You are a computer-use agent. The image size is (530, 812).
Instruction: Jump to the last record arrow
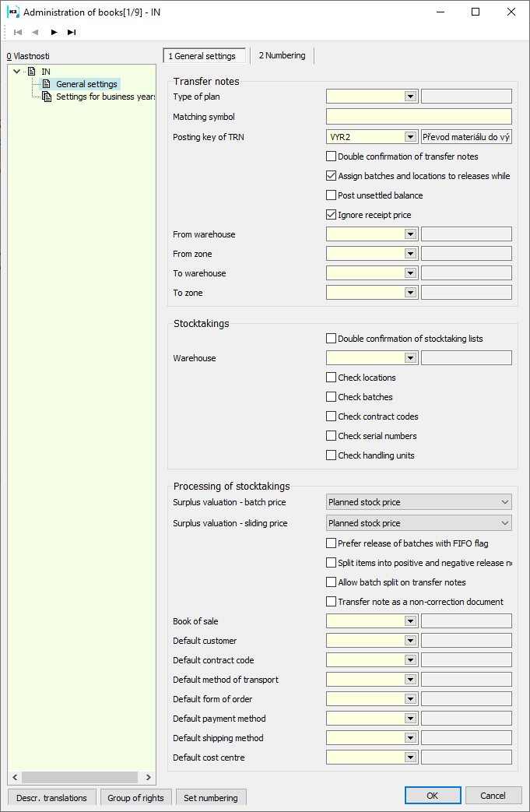72,32
